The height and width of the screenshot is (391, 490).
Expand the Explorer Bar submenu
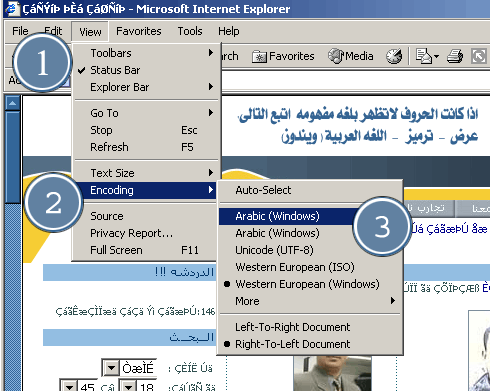[x=147, y=87]
